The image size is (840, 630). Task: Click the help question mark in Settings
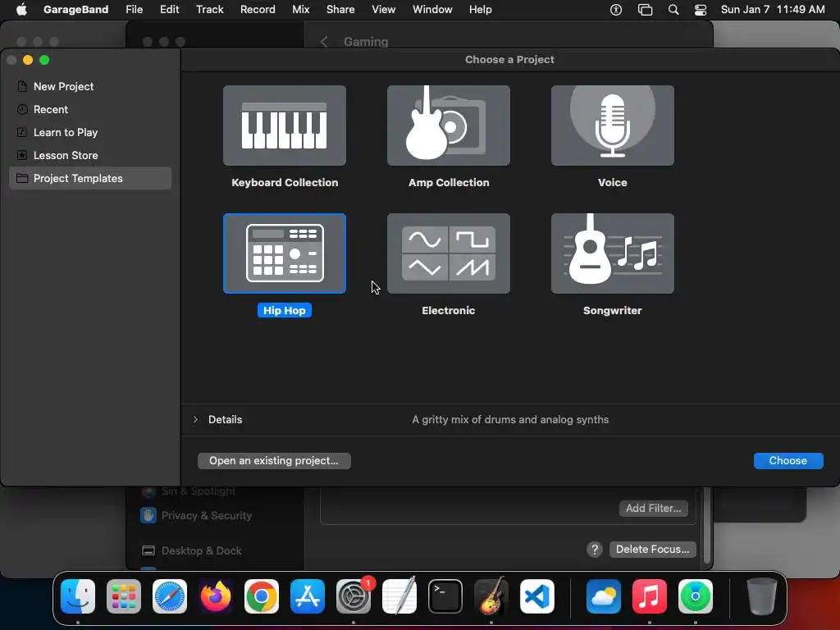click(595, 549)
